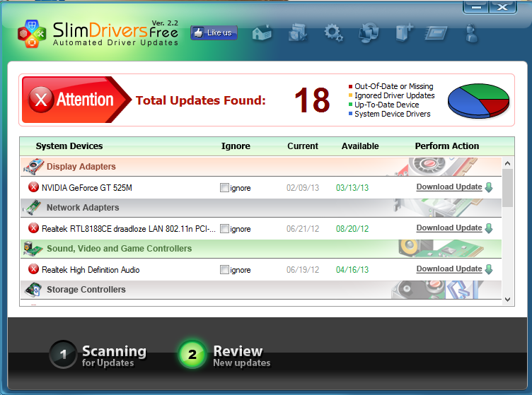Click the parallelogram card toolbar icon
The width and height of the screenshot is (532, 395).
coord(436,33)
